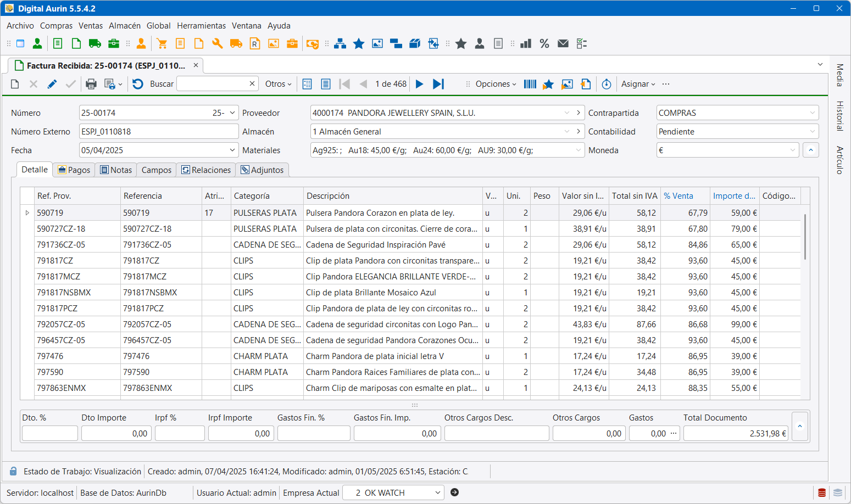Switch to the Pagos tab
This screenshot has height=504, width=851.
74,170
